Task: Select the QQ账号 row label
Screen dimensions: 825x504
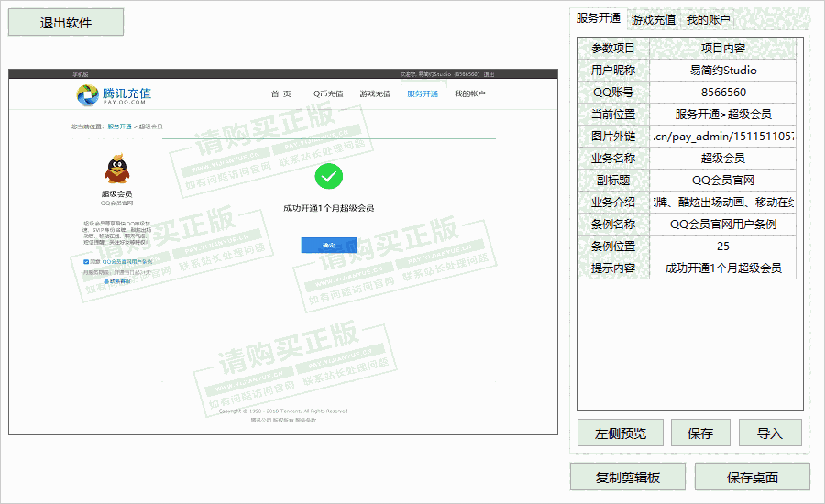Action: 613,92
